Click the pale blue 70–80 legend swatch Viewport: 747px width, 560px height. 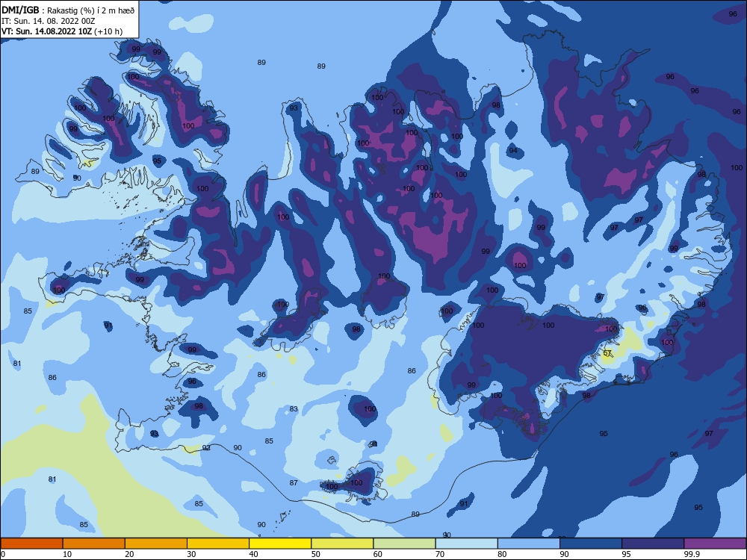(466, 544)
